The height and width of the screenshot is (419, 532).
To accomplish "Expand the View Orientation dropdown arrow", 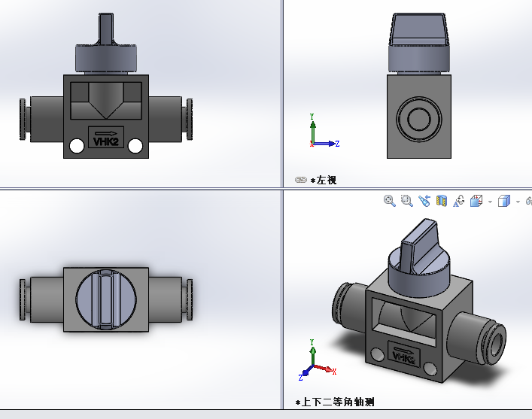I will coord(490,202).
